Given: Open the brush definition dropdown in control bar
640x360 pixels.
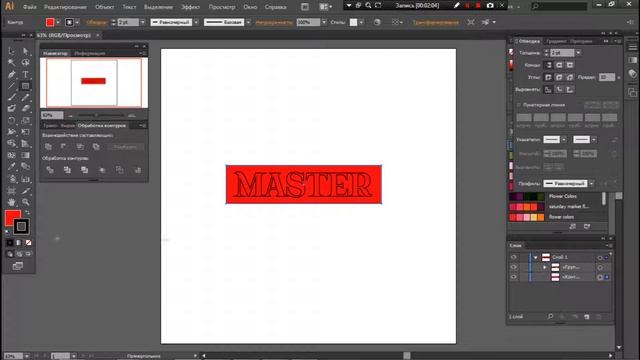Looking at the screenshot, I should (x=248, y=22).
